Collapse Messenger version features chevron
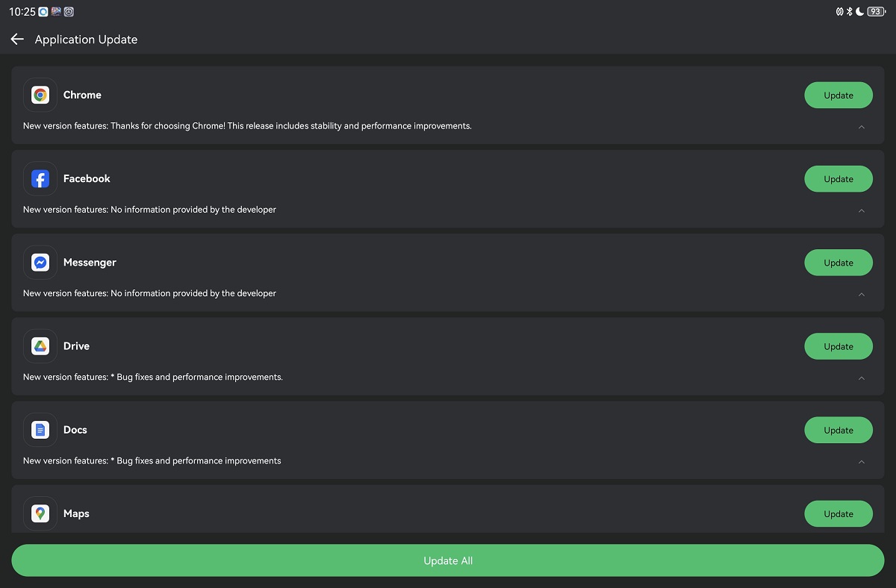The width and height of the screenshot is (896, 588). pos(861,294)
